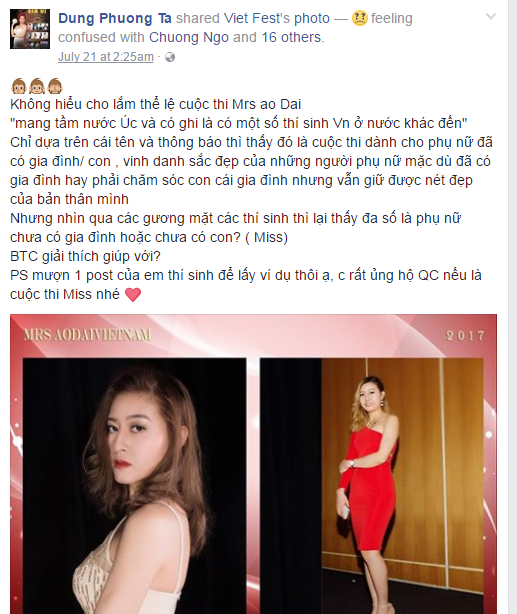Click the Dung Phuong Ta name link
Image resolution: width=517 pixels, height=614 pixels.
coord(115,18)
